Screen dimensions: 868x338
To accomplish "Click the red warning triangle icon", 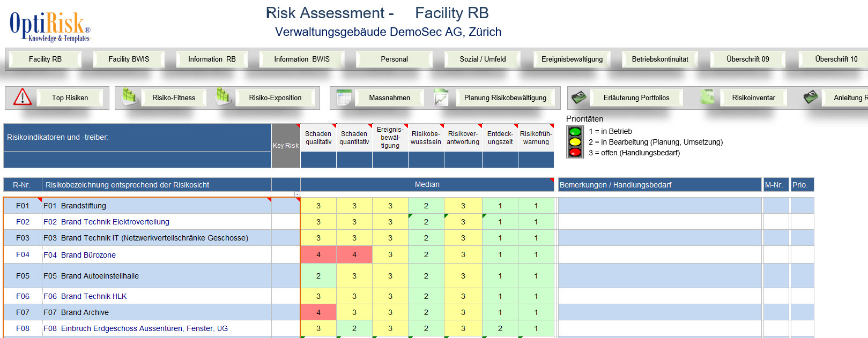I will 22,97.
